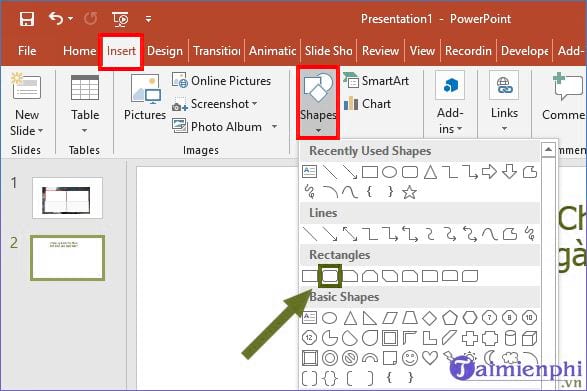Select the Heart shape
This screenshot has height=391, width=587.
click(x=430, y=357)
